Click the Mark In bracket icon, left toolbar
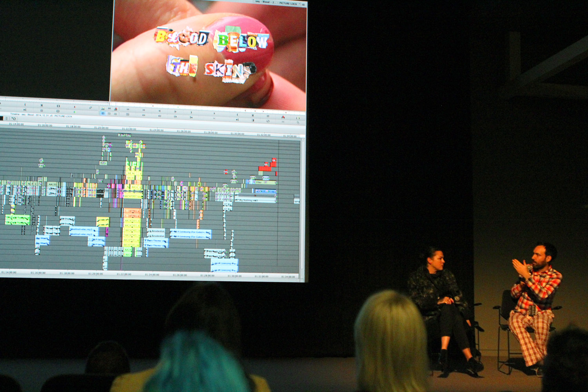Viewport: 588px width, 392px height. point(25,105)
